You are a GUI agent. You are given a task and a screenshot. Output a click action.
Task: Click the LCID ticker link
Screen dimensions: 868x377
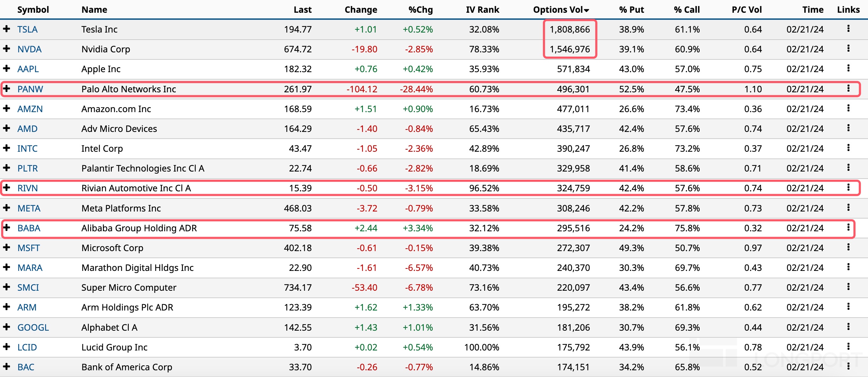(27, 347)
